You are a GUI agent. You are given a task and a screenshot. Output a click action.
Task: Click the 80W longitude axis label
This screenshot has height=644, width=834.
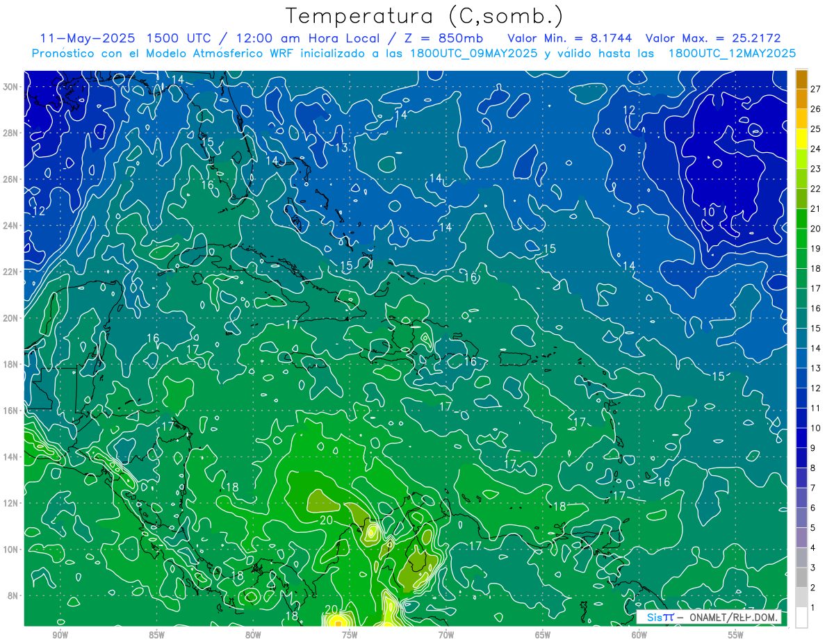pyautogui.click(x=253, y=635)
